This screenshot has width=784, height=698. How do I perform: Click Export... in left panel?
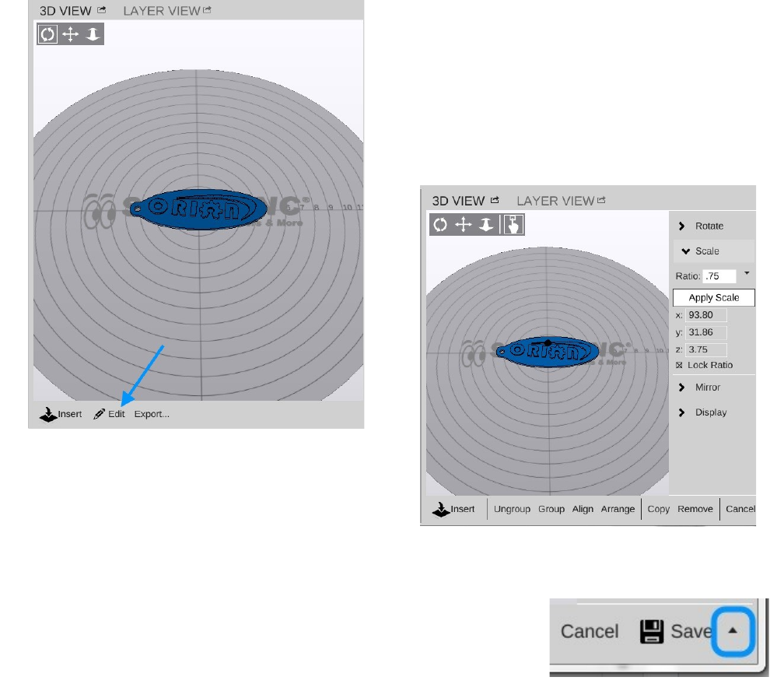pos(152,414)
